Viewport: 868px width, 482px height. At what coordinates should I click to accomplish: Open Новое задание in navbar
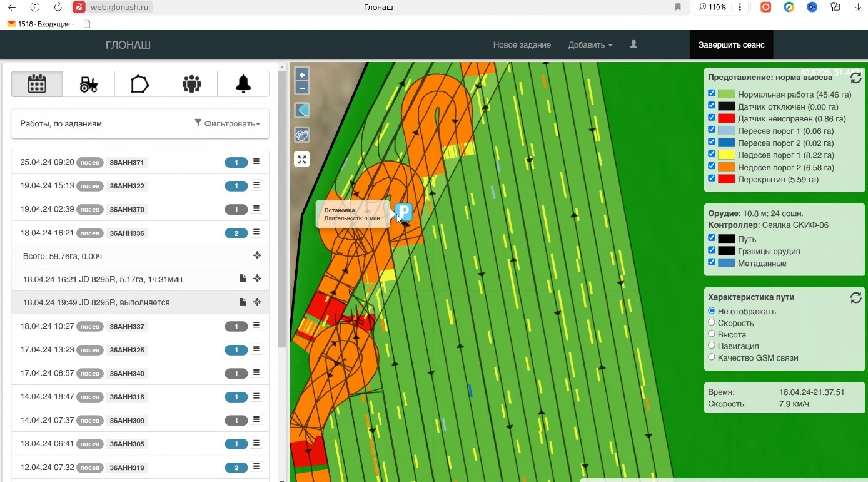tap(522, 45)
